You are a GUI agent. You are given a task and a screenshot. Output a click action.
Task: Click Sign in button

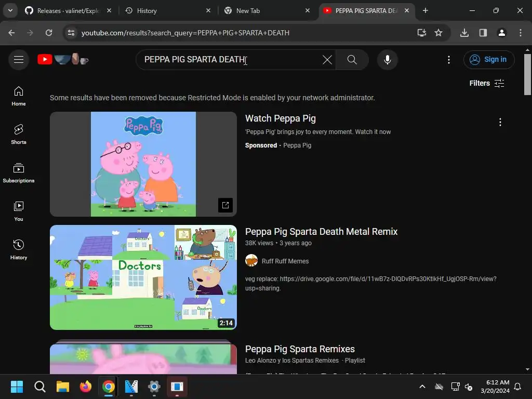click(489, 60)
